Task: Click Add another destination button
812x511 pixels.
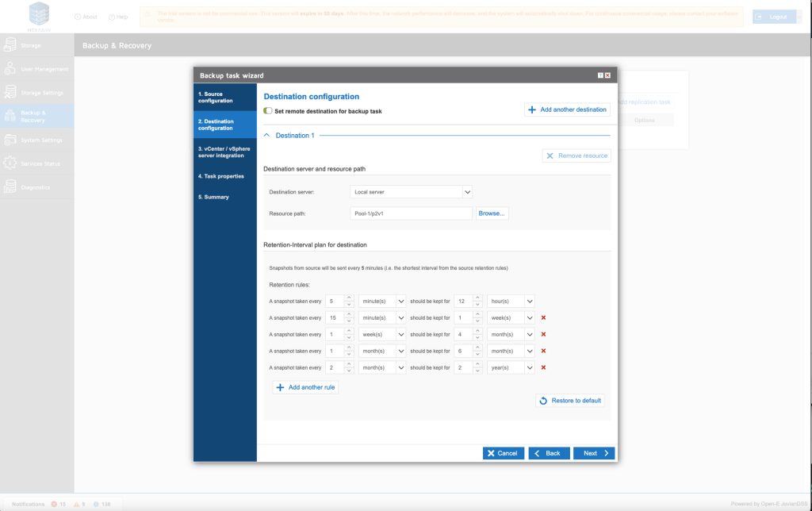Action: coord(567,109)
